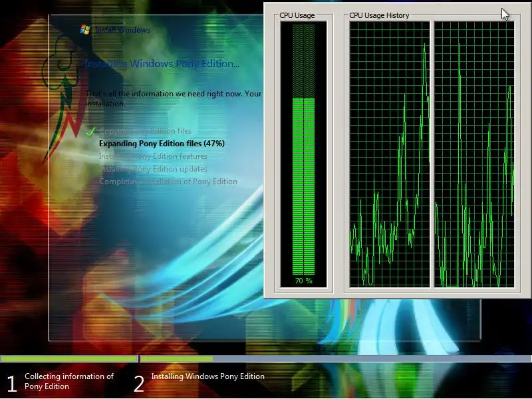
Task: Click 'Installing Pony Edition updates' step
Action: pos(154,169)
